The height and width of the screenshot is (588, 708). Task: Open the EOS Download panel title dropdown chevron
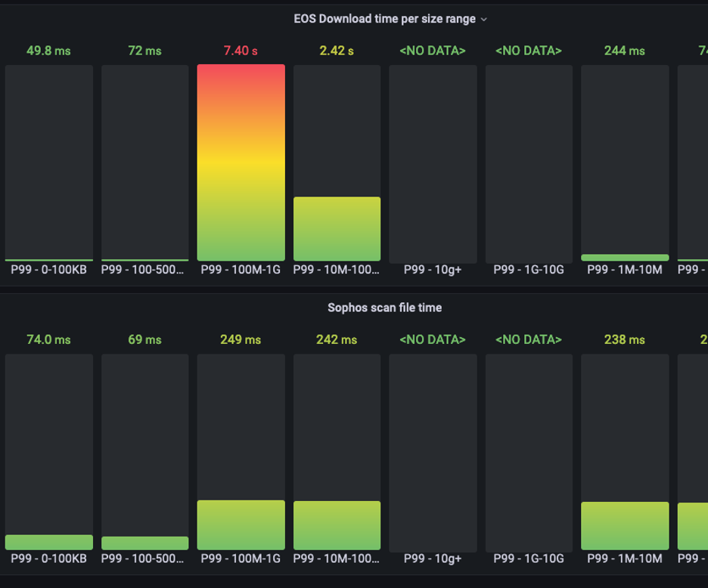(484, 19)
